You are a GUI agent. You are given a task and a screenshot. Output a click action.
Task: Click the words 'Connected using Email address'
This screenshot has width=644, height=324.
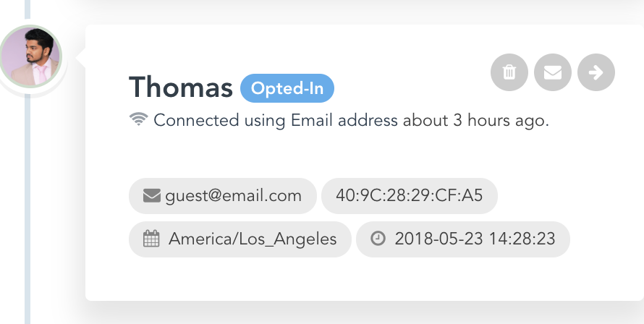click(x=276, y=120)
